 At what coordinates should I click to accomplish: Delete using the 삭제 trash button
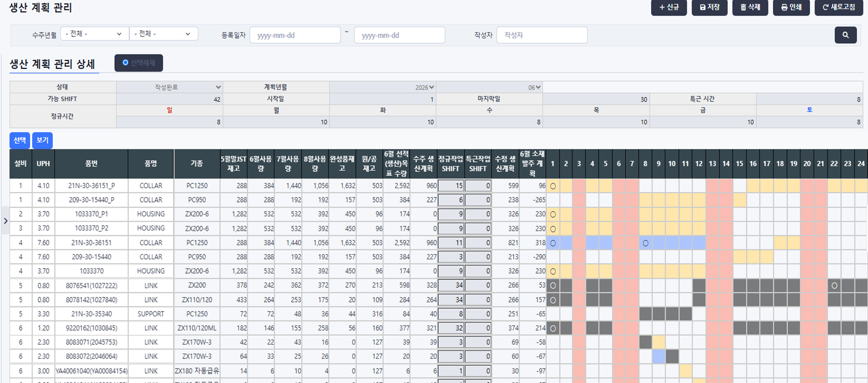[x=750, y=7]
